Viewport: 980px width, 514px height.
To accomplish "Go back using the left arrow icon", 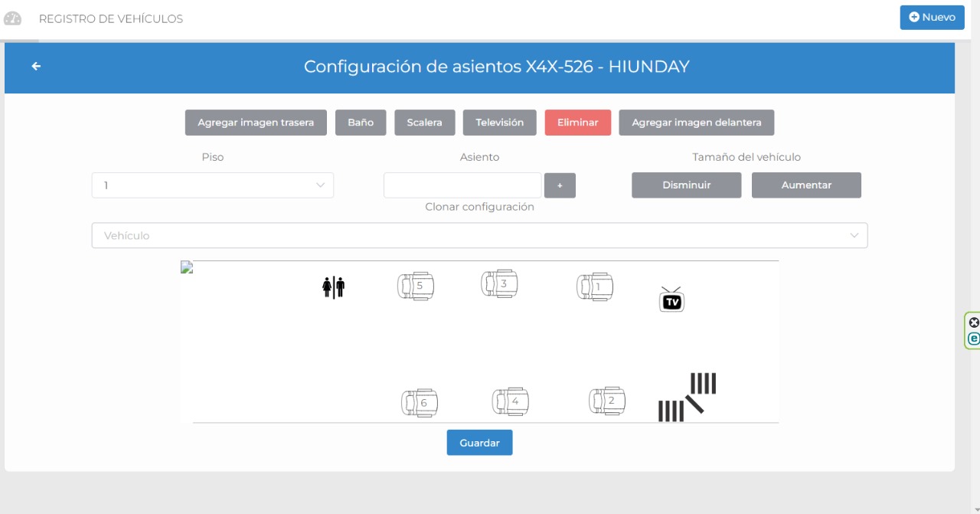I will (x=36, y=67).
